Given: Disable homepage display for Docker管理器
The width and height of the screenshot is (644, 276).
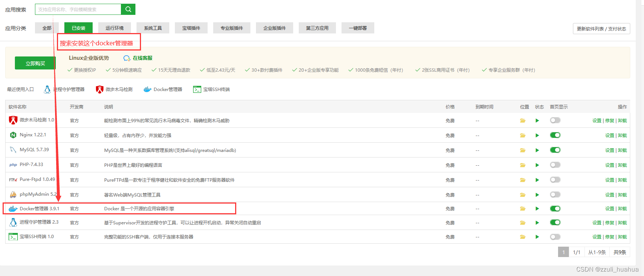Looking at the screenshot, I should (555, 209).
